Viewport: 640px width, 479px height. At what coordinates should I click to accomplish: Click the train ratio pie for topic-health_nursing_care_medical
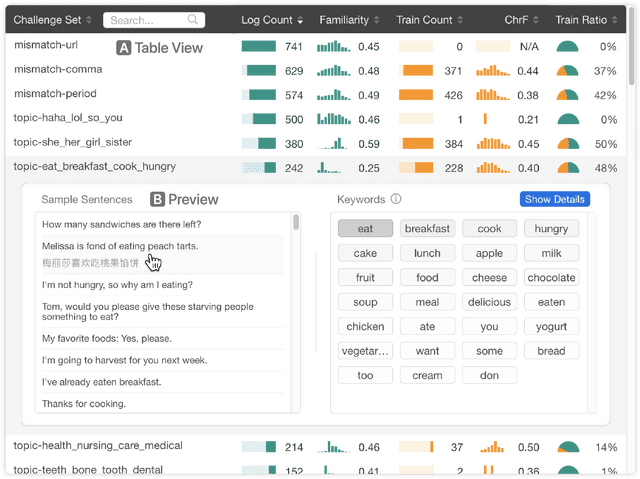coord(567,447)
